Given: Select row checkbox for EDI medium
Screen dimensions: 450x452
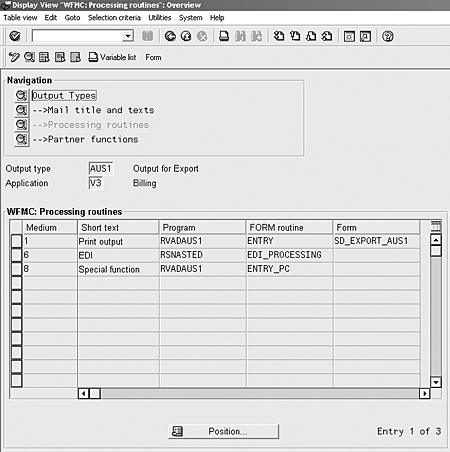Looking at the screenshot, I should (x=16, y=255).
